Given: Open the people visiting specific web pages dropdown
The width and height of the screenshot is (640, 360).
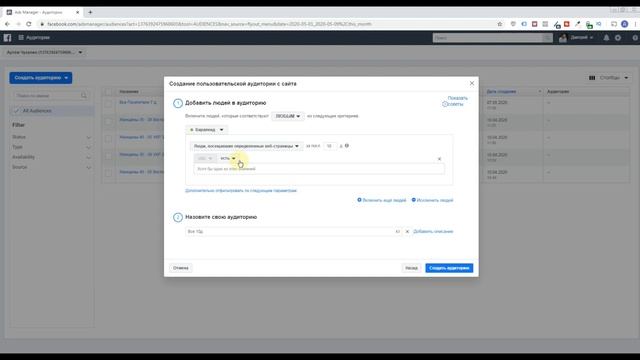Looking at the screenshot, I should (246, 146).
